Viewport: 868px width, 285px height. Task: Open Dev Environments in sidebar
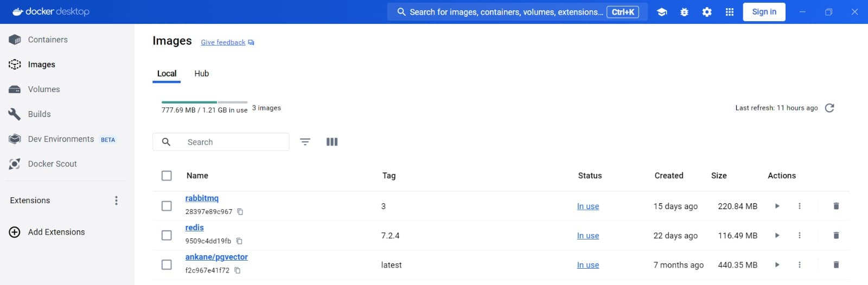61,139
